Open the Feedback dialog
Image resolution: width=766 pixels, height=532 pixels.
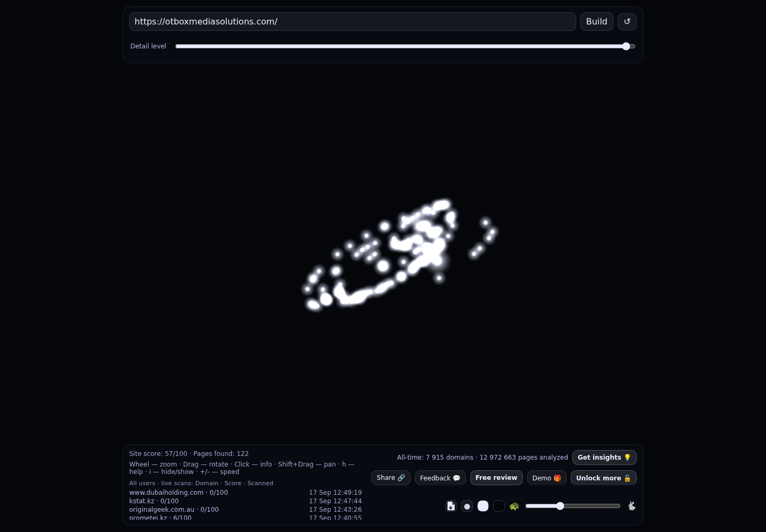[x=440, y=478]
